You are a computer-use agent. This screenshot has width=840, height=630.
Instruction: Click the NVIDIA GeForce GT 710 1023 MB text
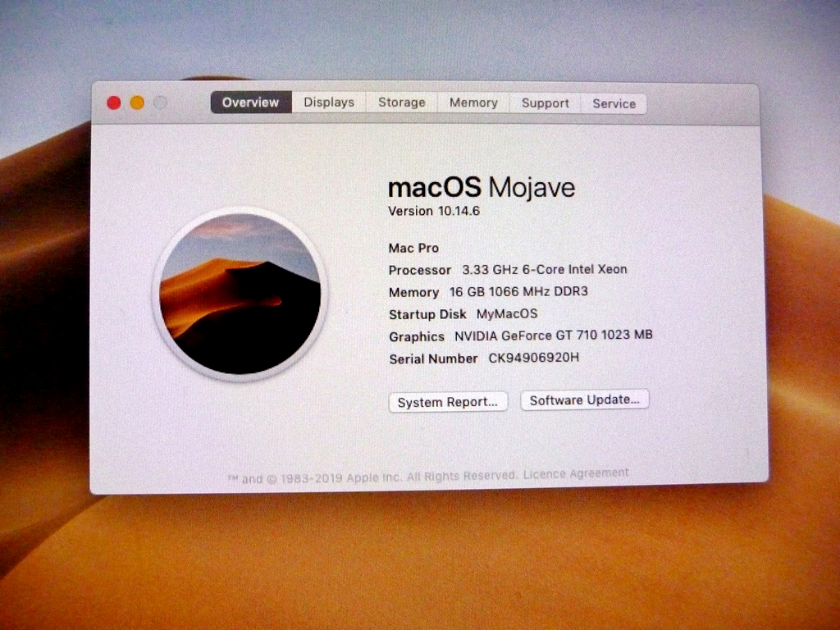[x=554, y=336]
